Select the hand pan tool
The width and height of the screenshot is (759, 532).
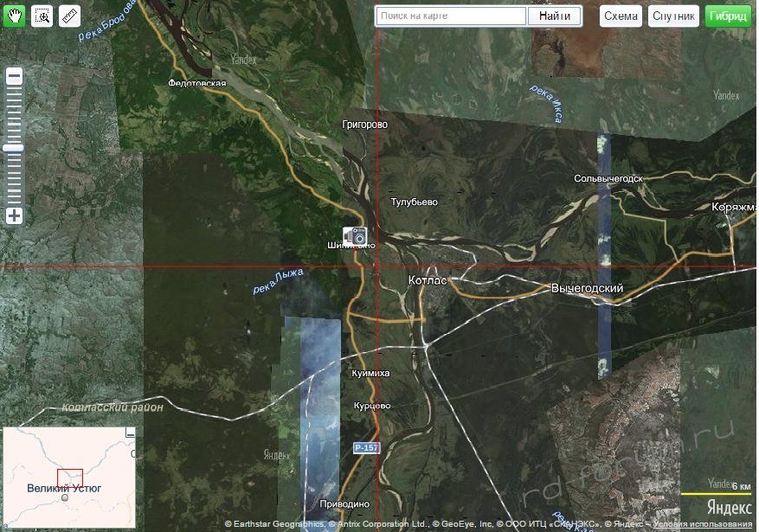14,16
